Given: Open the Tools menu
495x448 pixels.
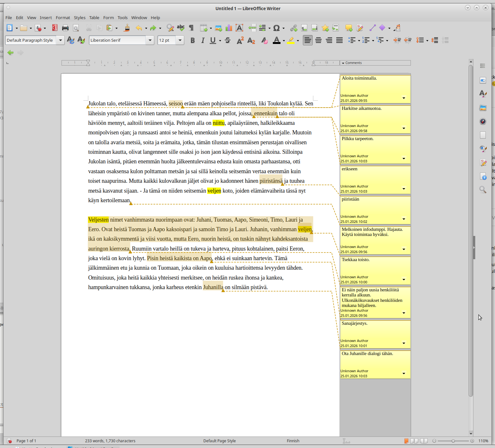Looking at the screenshot, I should point(122,18).
